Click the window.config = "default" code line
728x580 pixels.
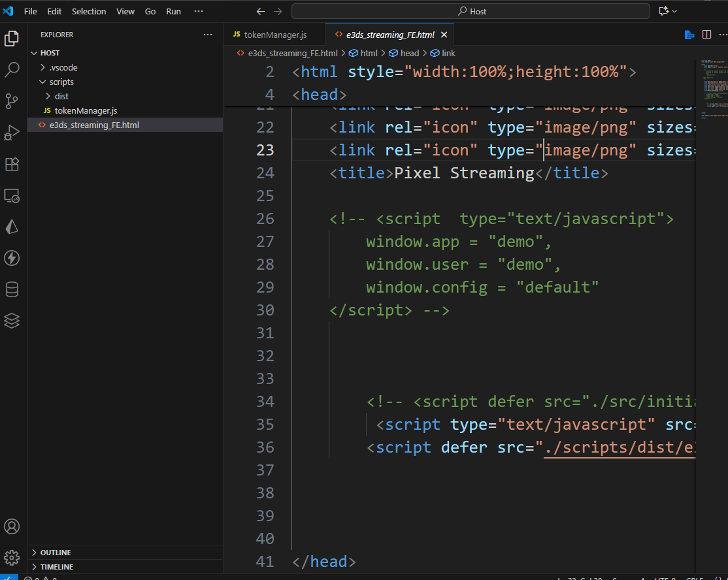coord(482,287)
